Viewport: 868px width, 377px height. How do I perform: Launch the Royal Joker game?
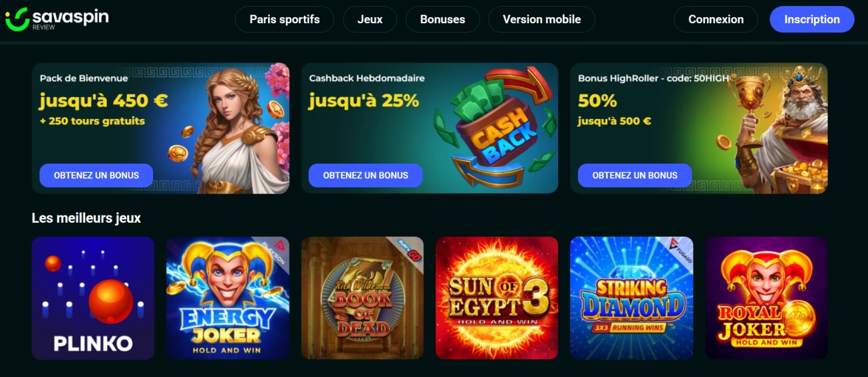(x=766, y=298)
